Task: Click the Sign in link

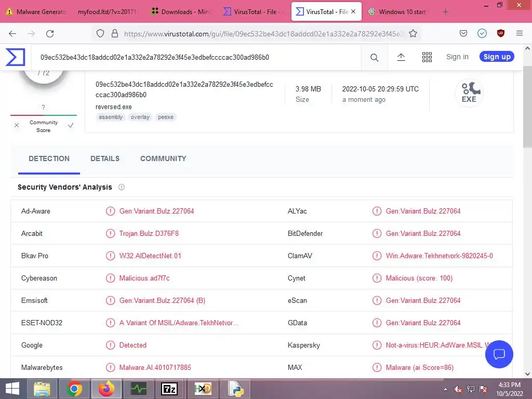Action: pyautogui.click(x=457, y=57)
